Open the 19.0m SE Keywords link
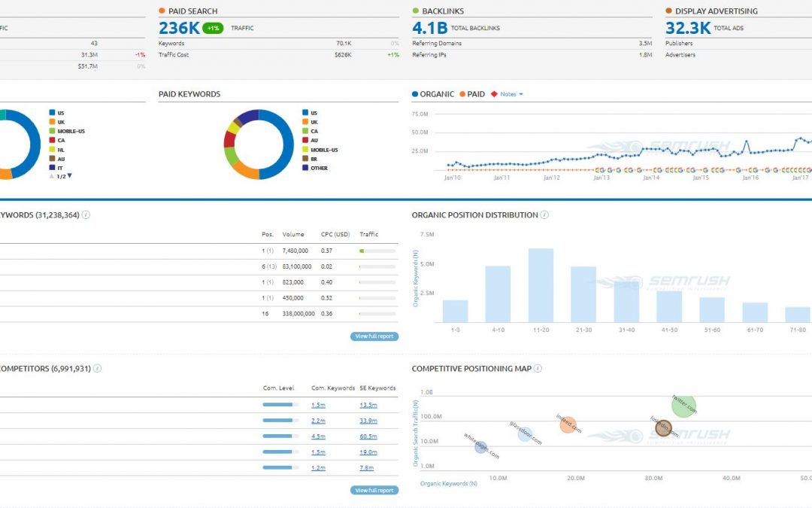This screenshot has width=812, height=508. (368, 452)
